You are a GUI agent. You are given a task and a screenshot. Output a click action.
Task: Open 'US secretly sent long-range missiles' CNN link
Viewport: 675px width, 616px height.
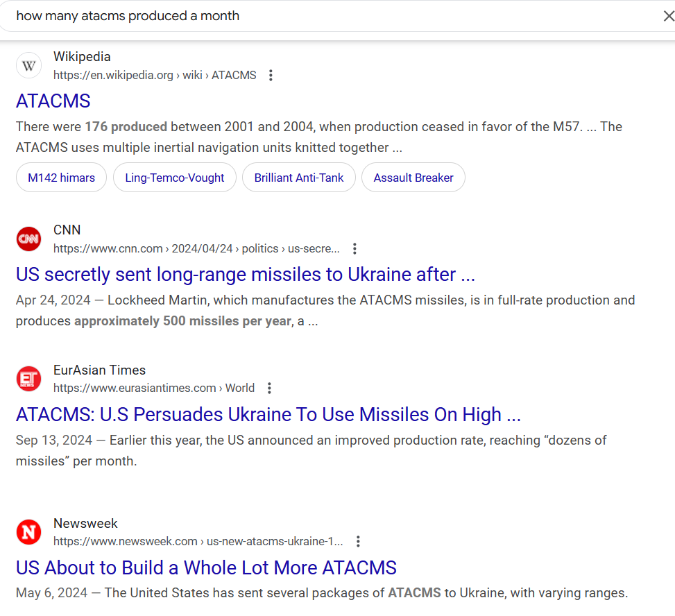point(245,275)
